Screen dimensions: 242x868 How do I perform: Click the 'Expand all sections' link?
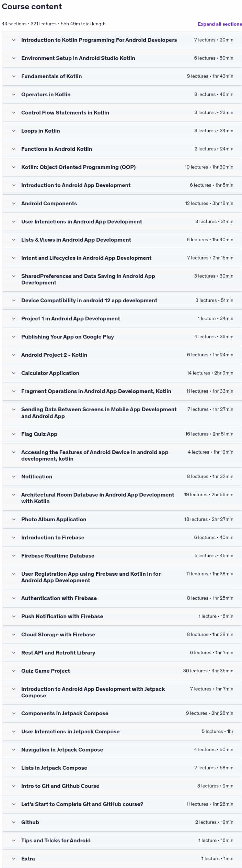coord(220,24)
